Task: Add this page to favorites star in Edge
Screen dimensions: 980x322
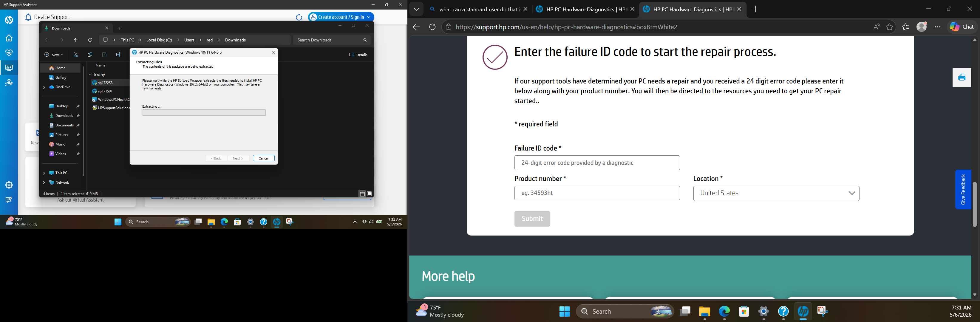Action: click(889, 27)
